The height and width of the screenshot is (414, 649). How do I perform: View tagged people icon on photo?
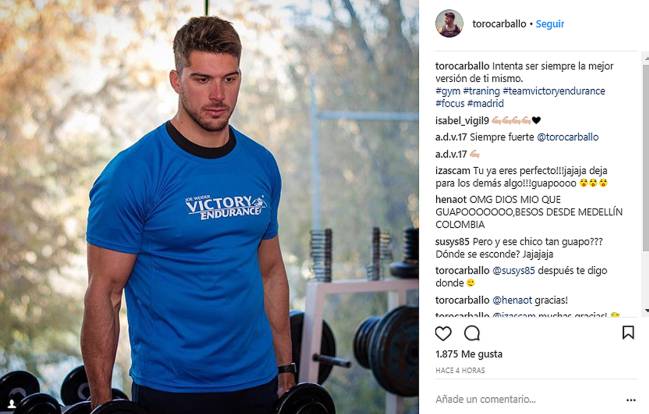tap(12, 404)
